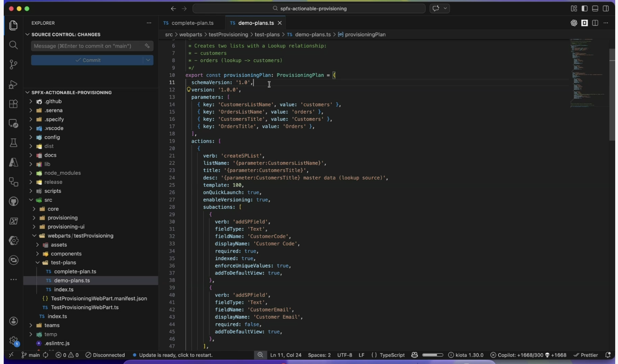
Task: Open the Testing flask icon
Action: 14,143
